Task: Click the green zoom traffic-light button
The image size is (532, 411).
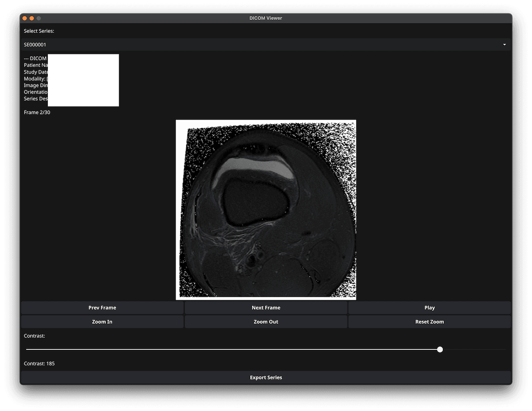Action: pos(38,18)
